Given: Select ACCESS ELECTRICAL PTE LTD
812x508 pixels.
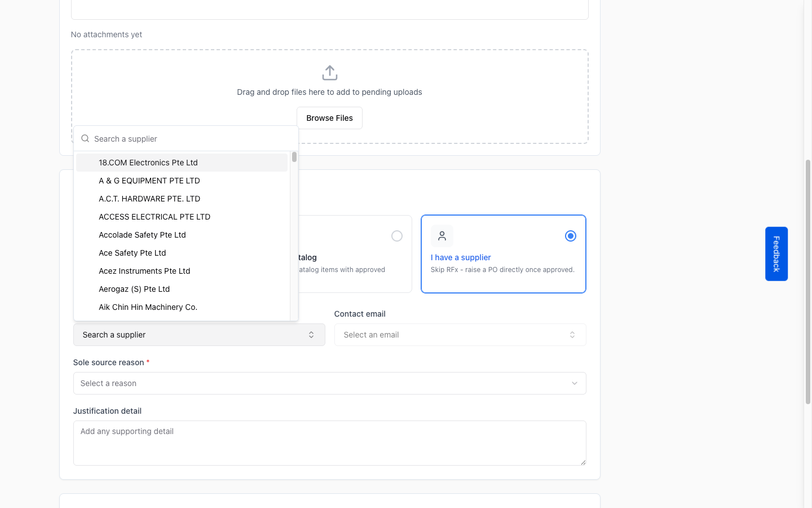Looking at the screenshot, I should pyautogui.click(x=182, y=217).
